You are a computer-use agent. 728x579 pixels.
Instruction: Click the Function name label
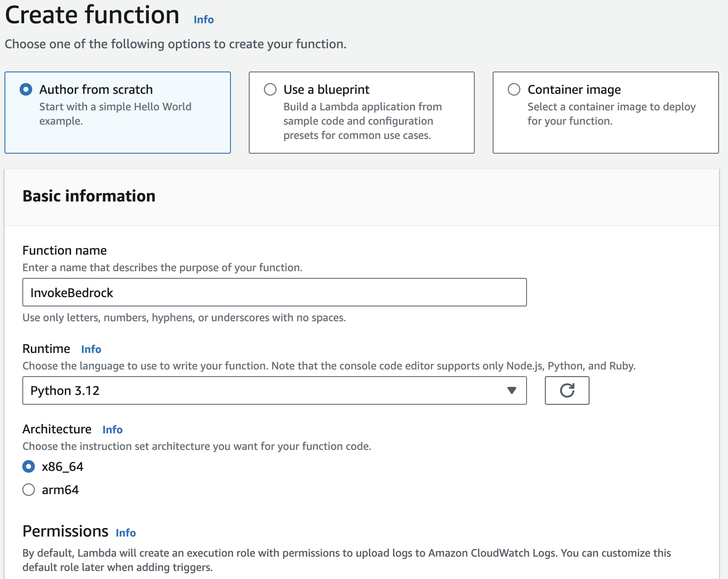(64, 250)
